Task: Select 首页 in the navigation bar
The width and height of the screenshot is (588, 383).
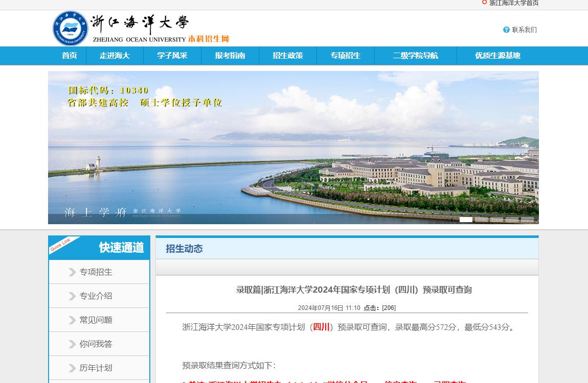Action: tap(69, 56)
